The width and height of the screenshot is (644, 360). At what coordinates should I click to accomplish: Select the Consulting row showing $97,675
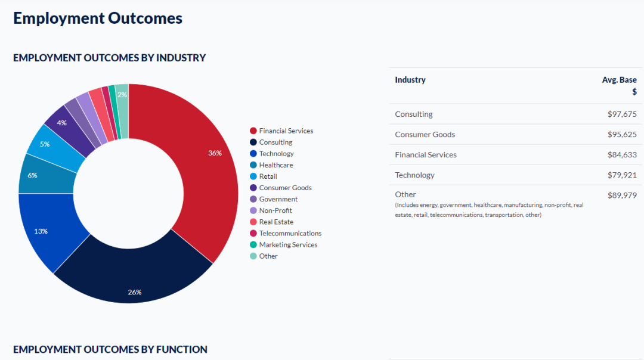coord(516,114)
